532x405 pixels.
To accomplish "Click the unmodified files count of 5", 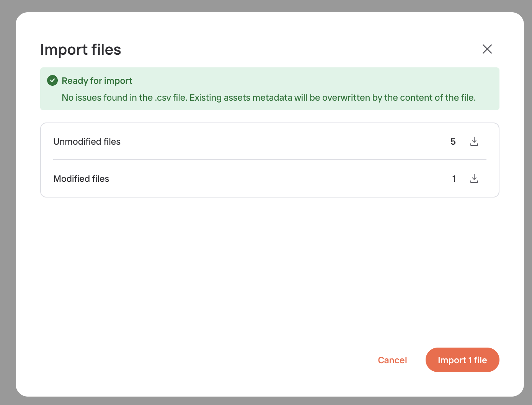I will (453, 142).
